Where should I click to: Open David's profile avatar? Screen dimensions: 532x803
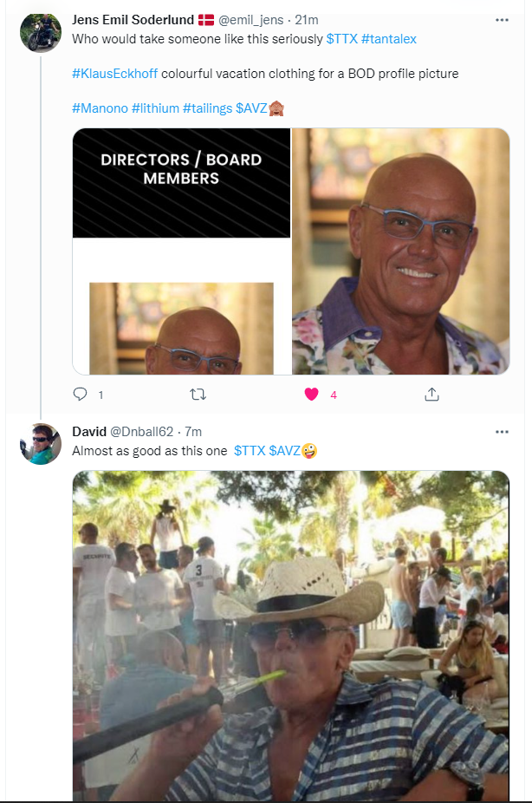coord(41,444)
